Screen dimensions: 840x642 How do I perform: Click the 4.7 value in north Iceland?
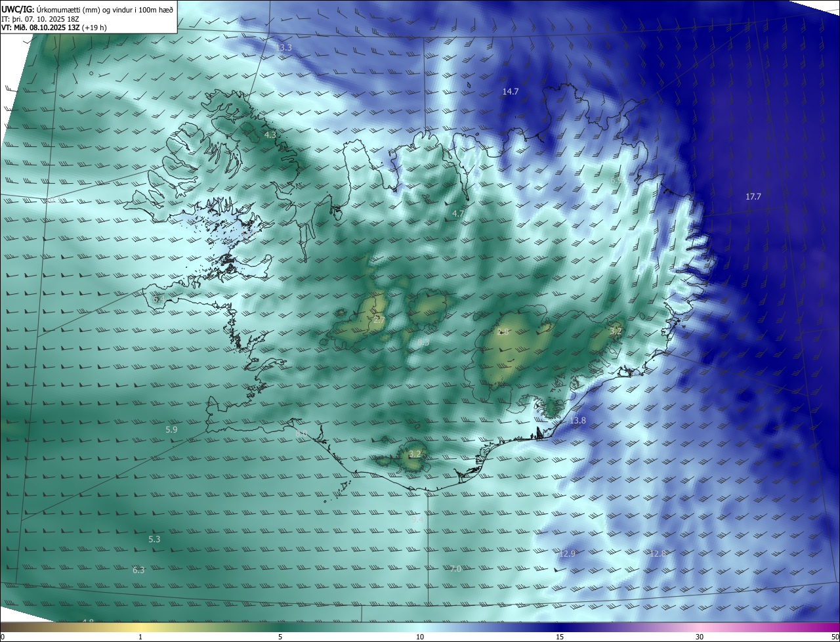(458, 214)
